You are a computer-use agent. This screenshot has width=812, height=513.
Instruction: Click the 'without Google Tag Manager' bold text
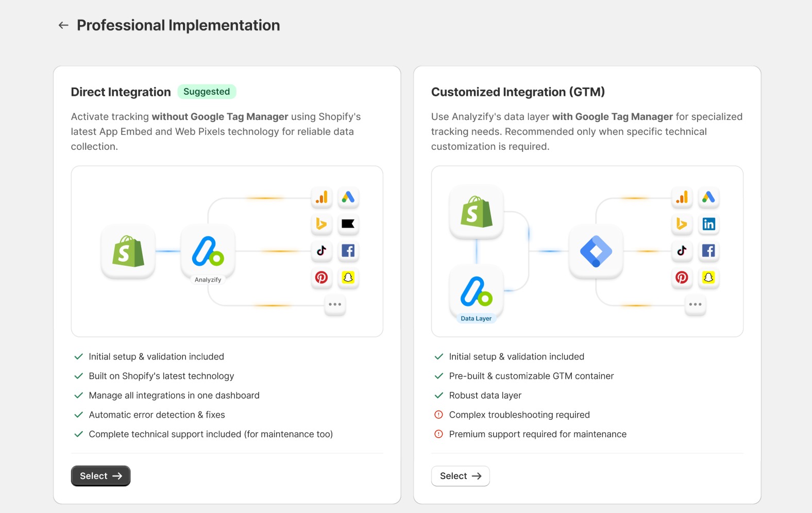click(x=220, y=117)
